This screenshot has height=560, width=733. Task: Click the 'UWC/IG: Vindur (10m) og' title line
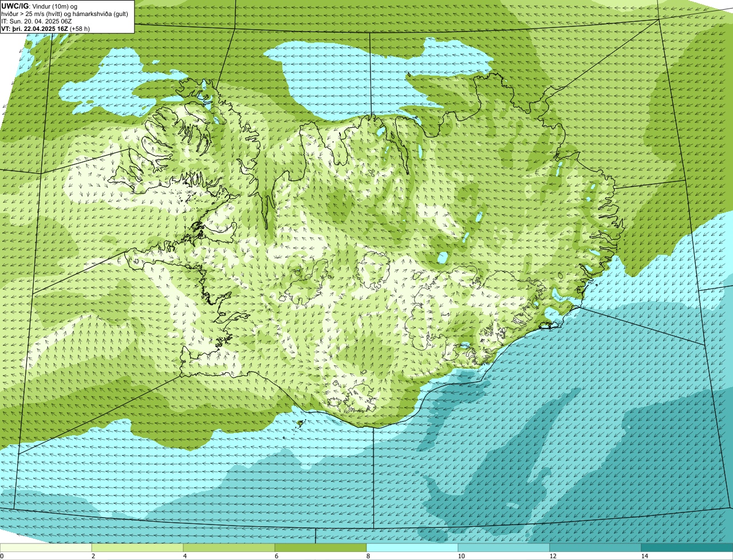pyautogui.click(x=39, y=6)
